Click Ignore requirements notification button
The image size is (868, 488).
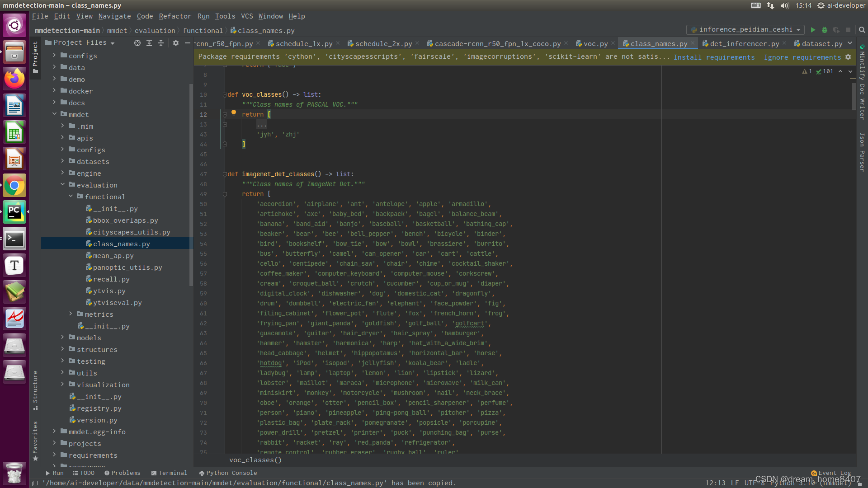(x=803, y=57)
